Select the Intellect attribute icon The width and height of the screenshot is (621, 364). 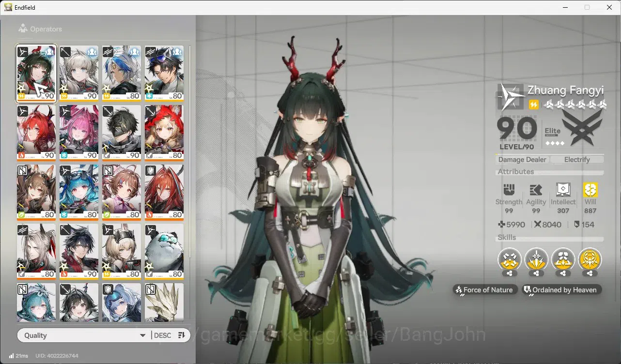coord(563,189)
